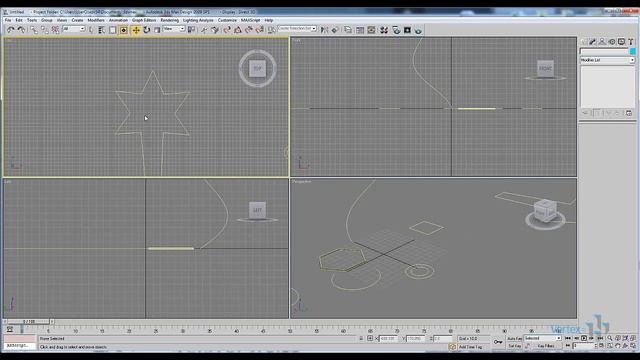Open the Key Filters button
640x360 pixels.
click(546, 346)
